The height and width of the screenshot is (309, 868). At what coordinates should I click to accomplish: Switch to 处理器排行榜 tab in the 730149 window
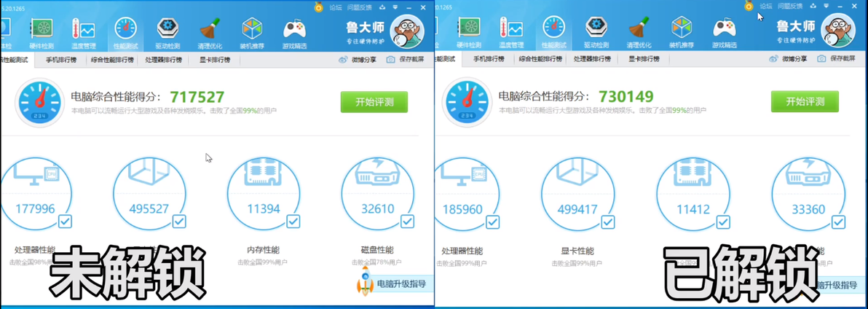(x=592, y=59)
